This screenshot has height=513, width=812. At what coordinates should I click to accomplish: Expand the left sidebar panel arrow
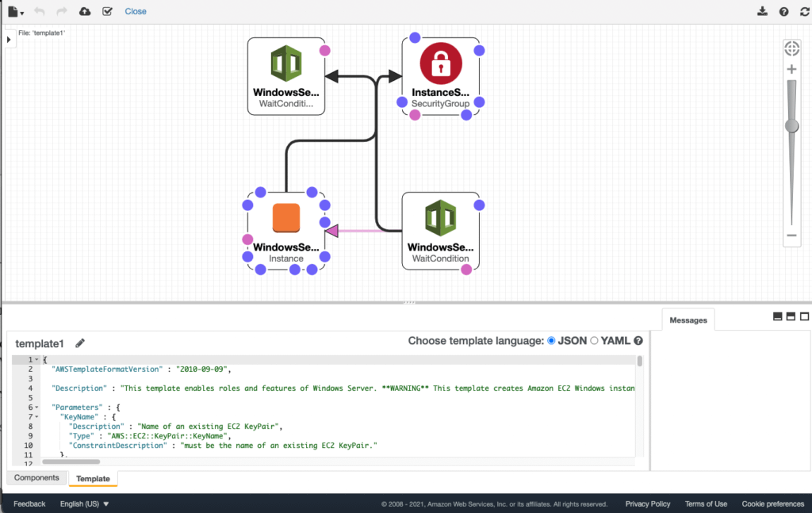[8, 38]
